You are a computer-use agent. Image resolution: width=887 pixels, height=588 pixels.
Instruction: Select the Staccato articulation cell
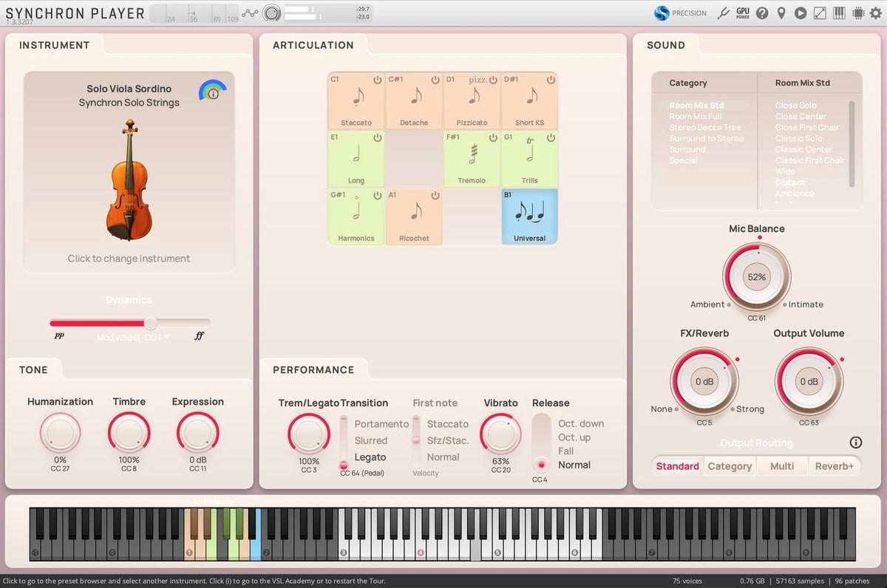356,100
